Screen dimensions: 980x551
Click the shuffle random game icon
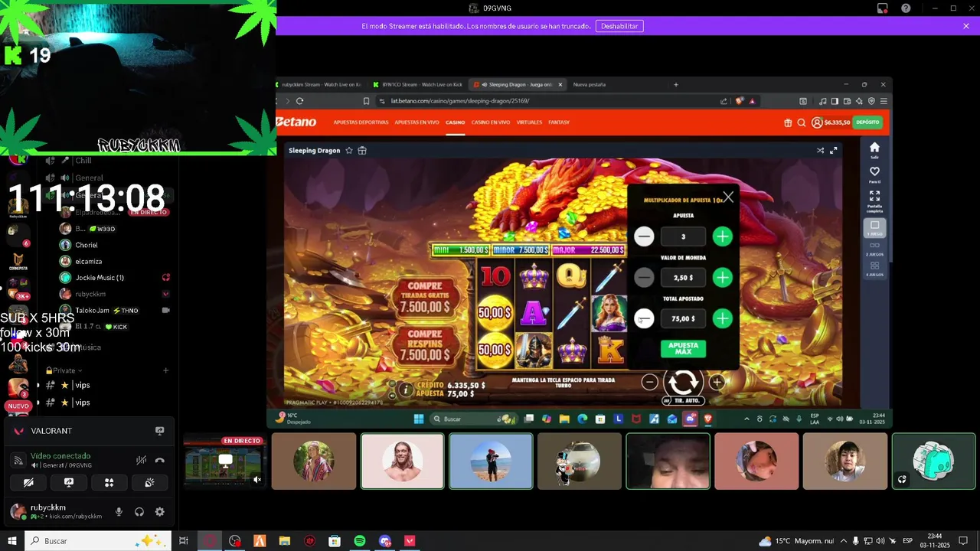820,151
